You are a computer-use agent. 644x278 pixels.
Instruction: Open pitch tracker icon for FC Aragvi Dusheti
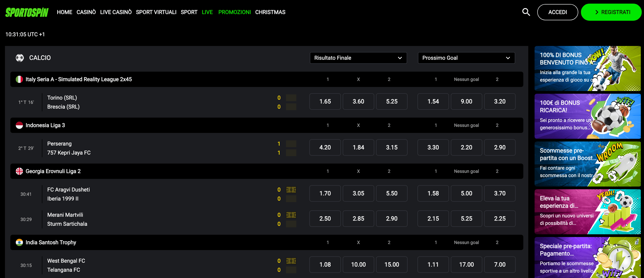[291, 190]
